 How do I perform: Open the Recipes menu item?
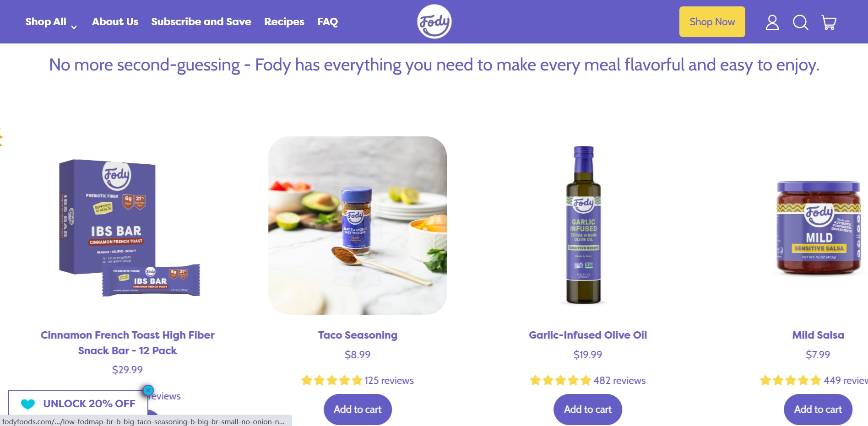(284, 22)
